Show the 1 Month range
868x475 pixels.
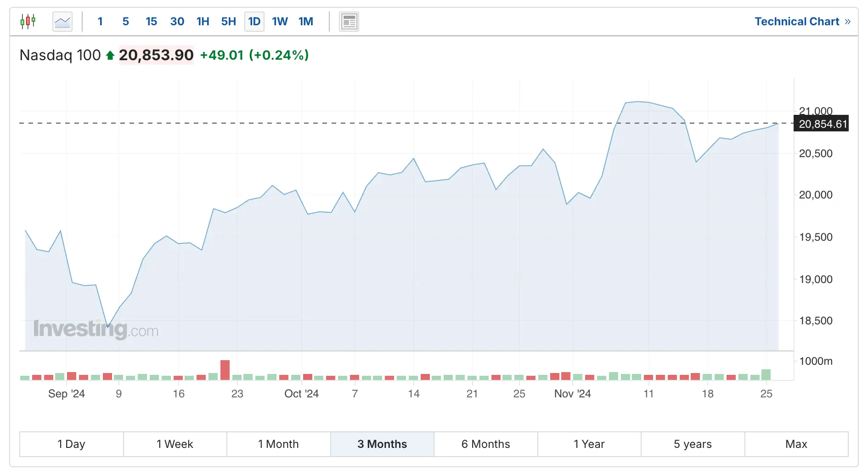tap(279, 444)
